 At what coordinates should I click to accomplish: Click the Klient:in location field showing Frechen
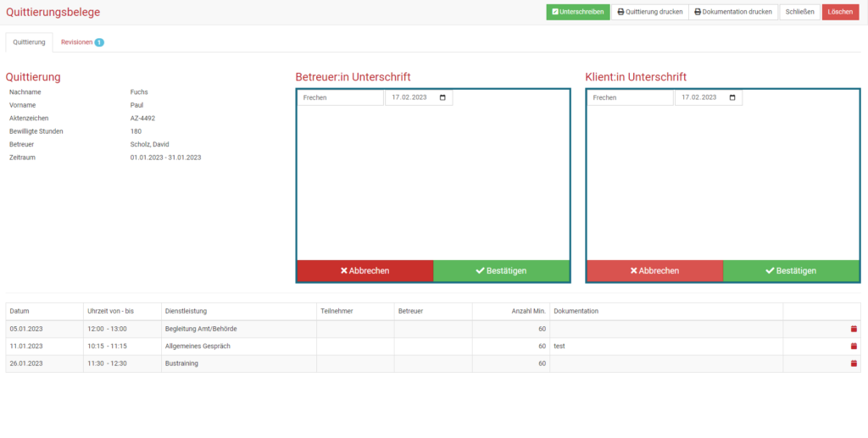tap(630, 97)
